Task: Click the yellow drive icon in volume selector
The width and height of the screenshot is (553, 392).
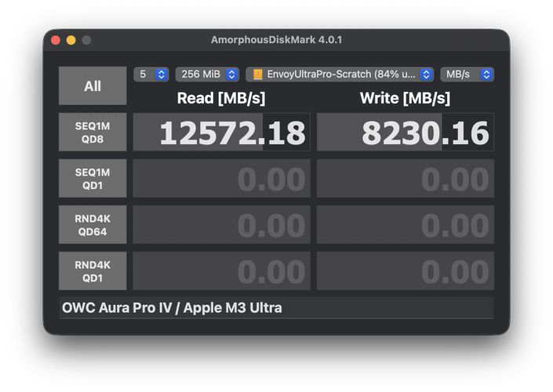Action: (x=258, y=74)
